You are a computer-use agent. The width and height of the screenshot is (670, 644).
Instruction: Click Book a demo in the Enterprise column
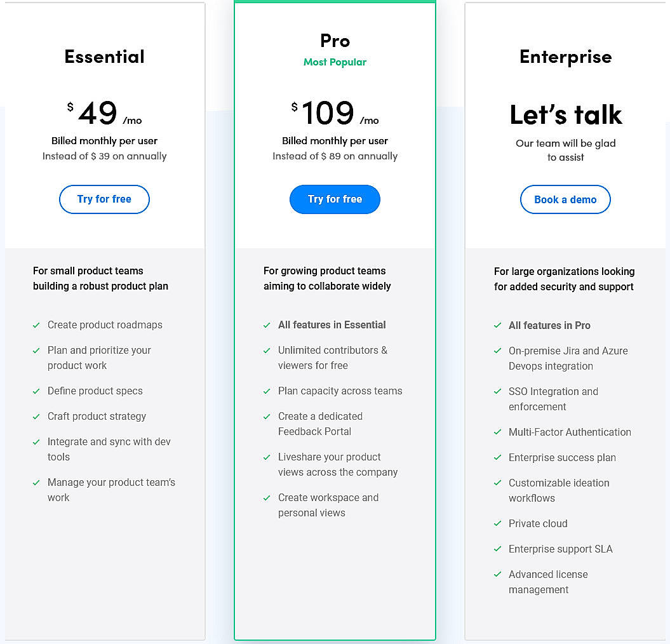(565, 199)
